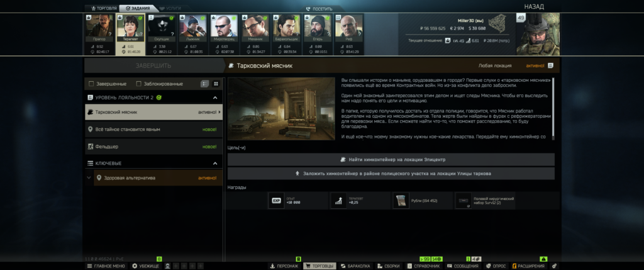Open the Услуги tab
The height and width of the screenshot is (270, 644).
(x=170, y=8)
